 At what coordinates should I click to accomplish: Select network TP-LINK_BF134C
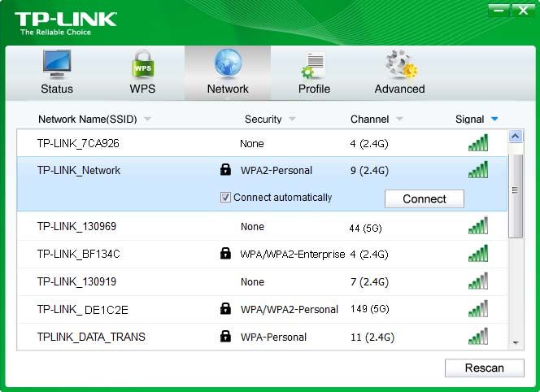(x=262, y=255)
